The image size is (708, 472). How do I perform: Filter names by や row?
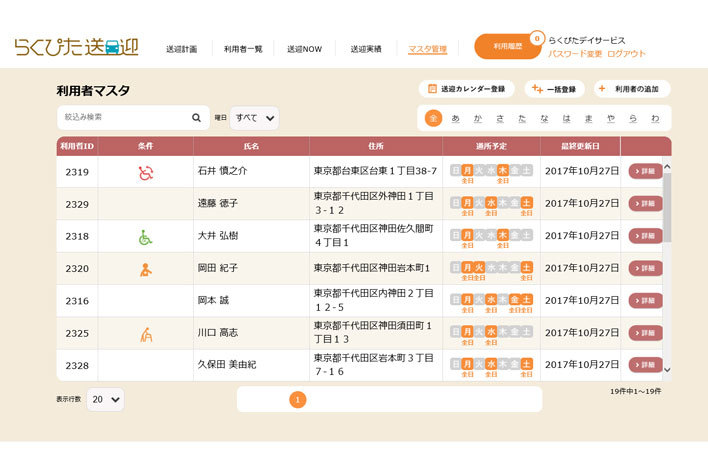[x=610, y=118]
